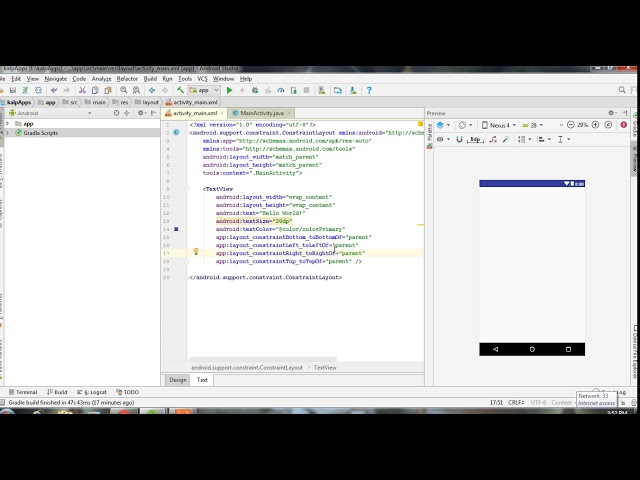Open the VCS menu
Screen dimensions: 640x480
click(202, 79)
